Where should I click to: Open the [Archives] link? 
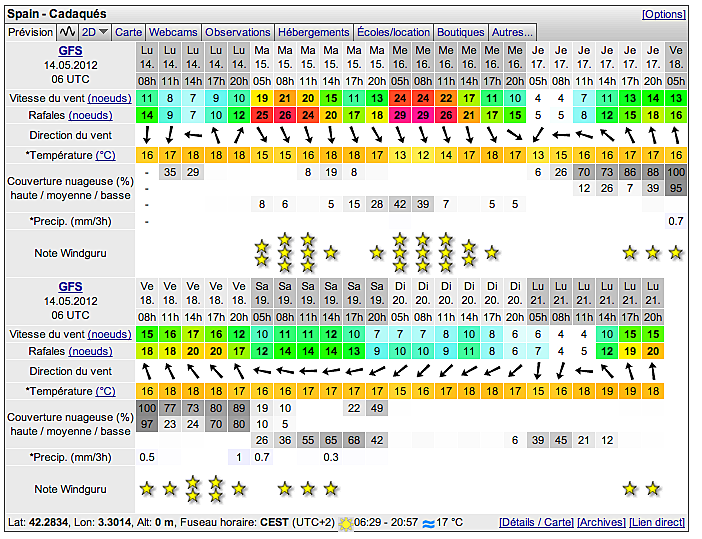point(601,522)
